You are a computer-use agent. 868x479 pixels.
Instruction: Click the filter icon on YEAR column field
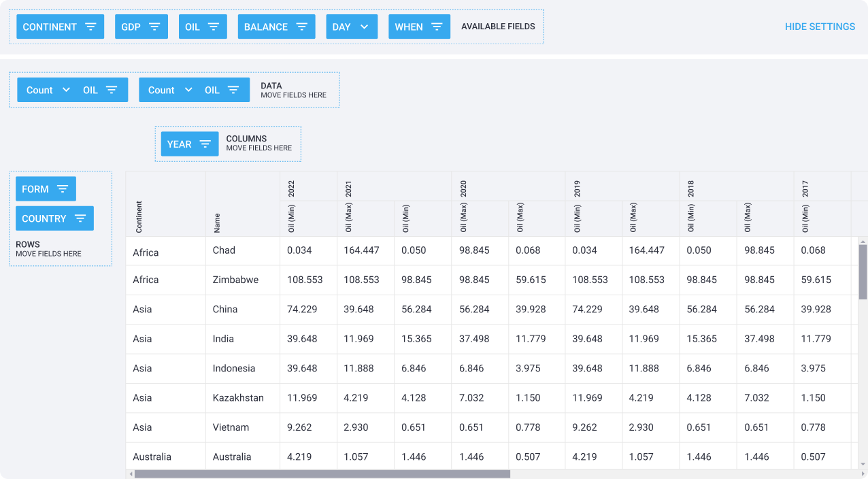click(205, 144)
